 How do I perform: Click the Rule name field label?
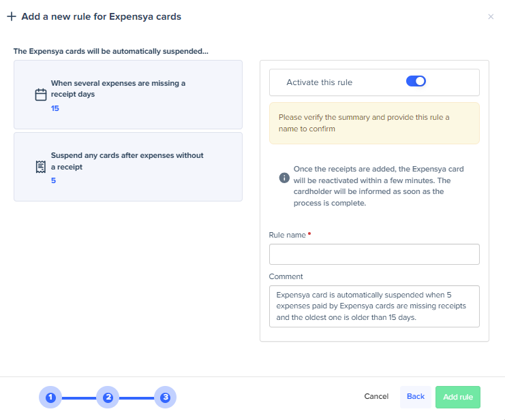pyautogui.click(x=288, y=235)
